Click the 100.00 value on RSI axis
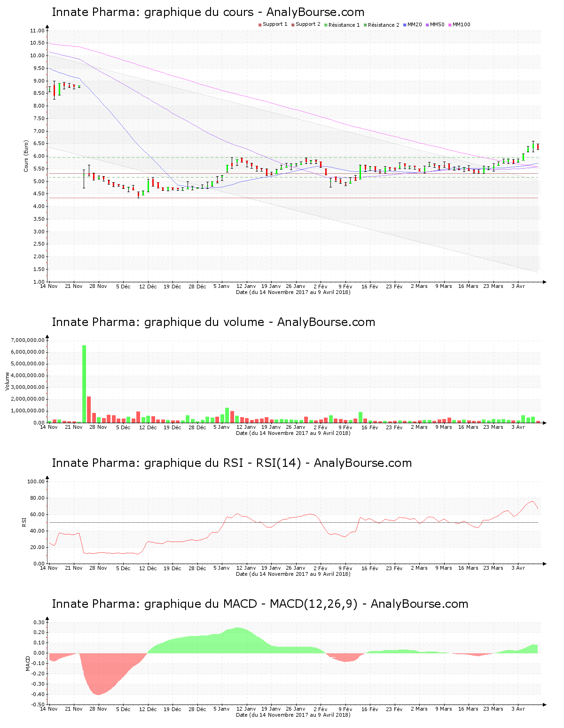 click(36, 481)
